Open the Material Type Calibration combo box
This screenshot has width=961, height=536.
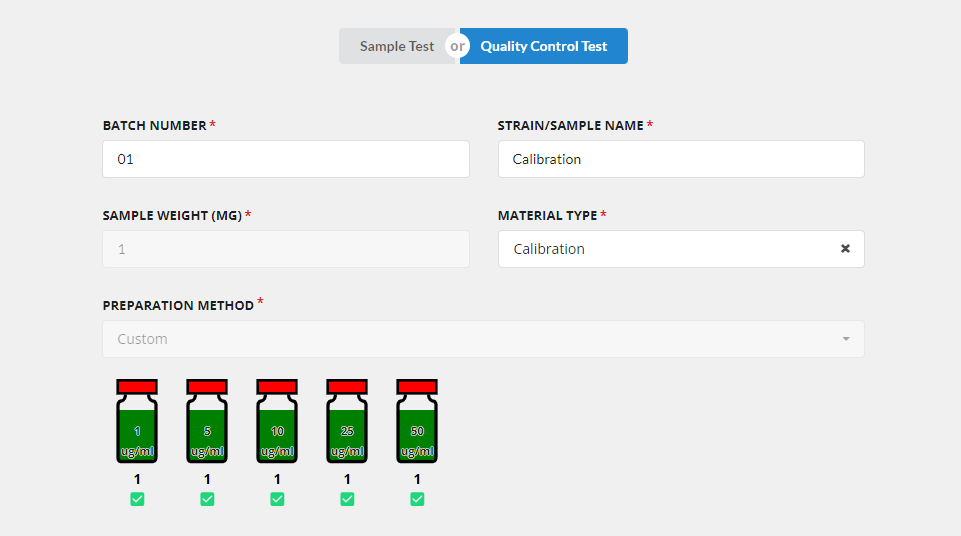(681, 249)
